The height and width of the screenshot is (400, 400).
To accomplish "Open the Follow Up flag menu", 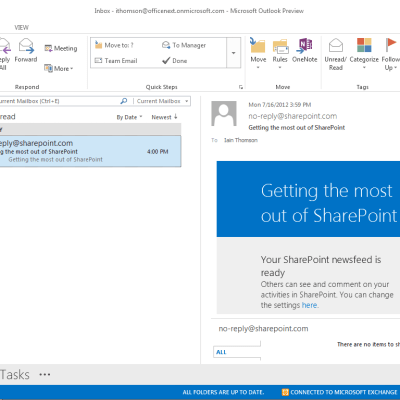I will coord(391,54).
